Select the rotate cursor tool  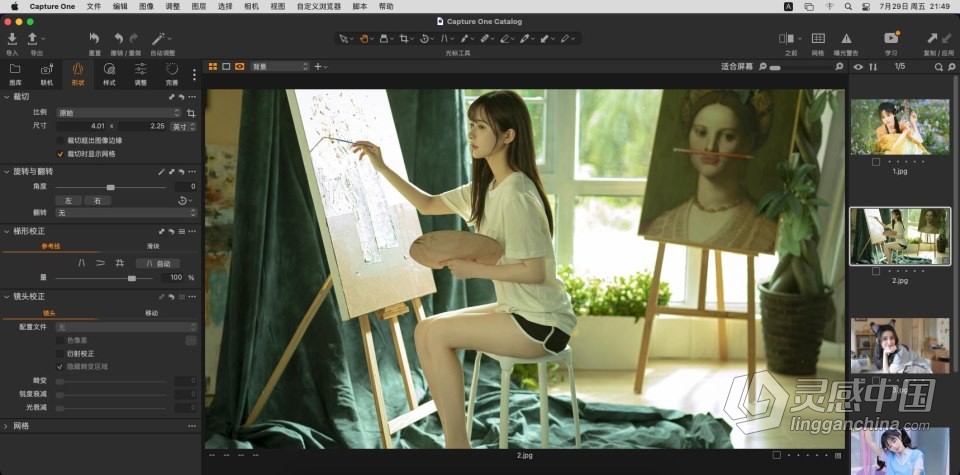coord(424,39)
